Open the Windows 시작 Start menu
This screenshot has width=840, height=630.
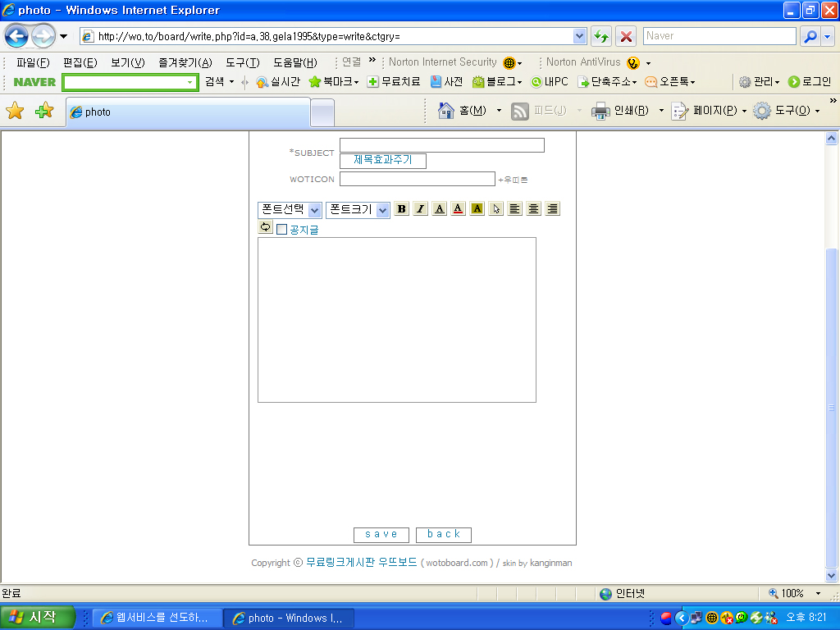coord(39,618)
